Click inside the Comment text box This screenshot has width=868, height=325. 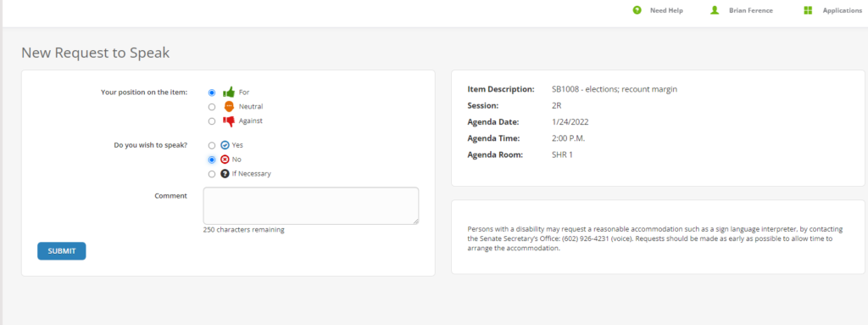(311, 205)
